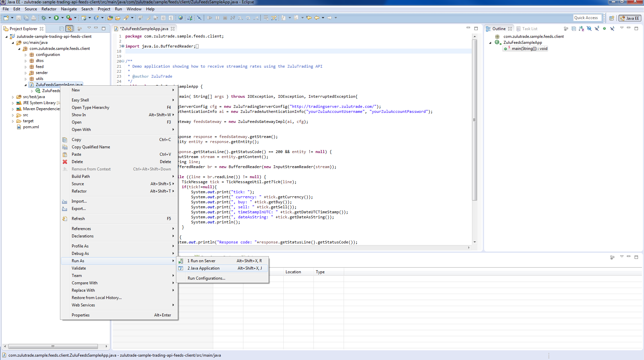Click the Java EE perspective button
The height and width of the screenshot is (360, 644).
(x=630, y=18)
